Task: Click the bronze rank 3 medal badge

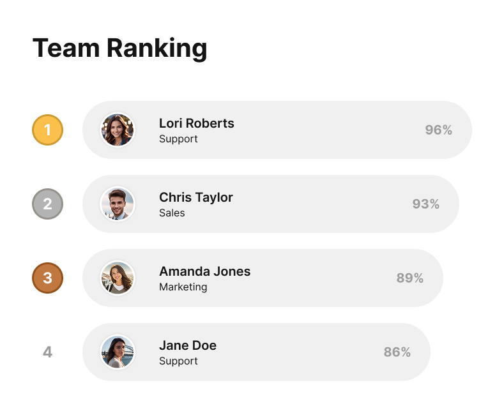Action: coord(47,278)
